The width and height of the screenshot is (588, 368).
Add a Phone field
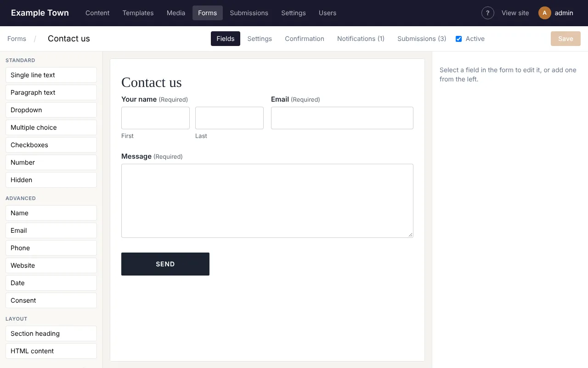pos(51,248)
